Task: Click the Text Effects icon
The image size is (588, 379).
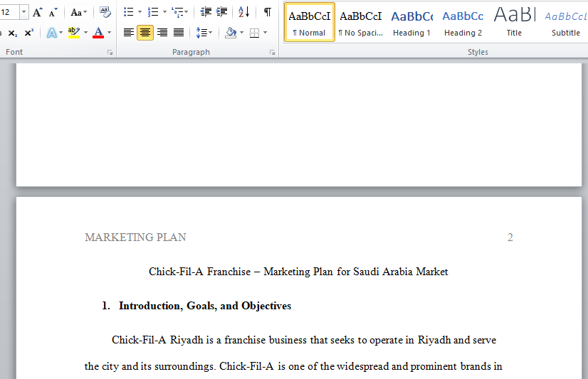Action: click(51, 33)
